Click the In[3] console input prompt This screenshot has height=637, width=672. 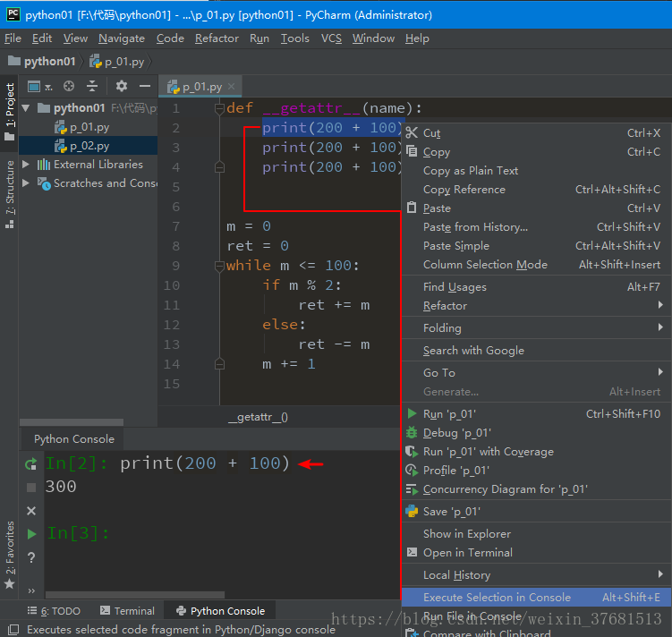(78, 533)
